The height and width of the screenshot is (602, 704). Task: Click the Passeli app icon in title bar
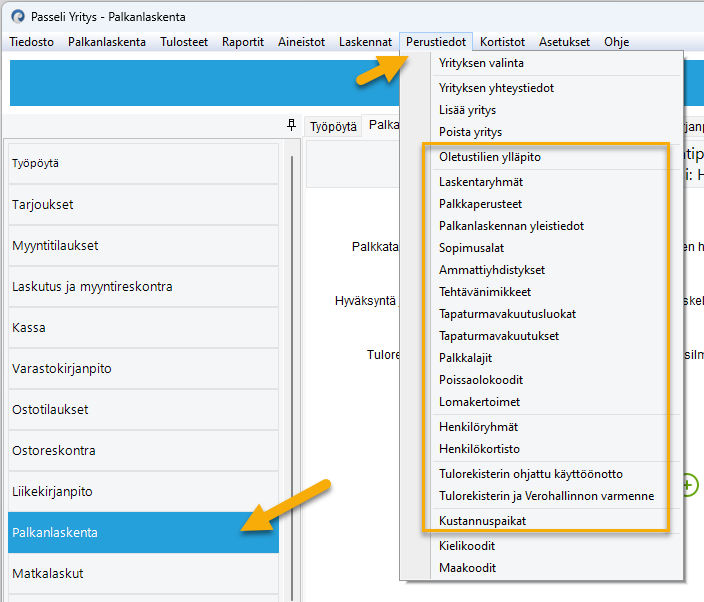[17, 17]
